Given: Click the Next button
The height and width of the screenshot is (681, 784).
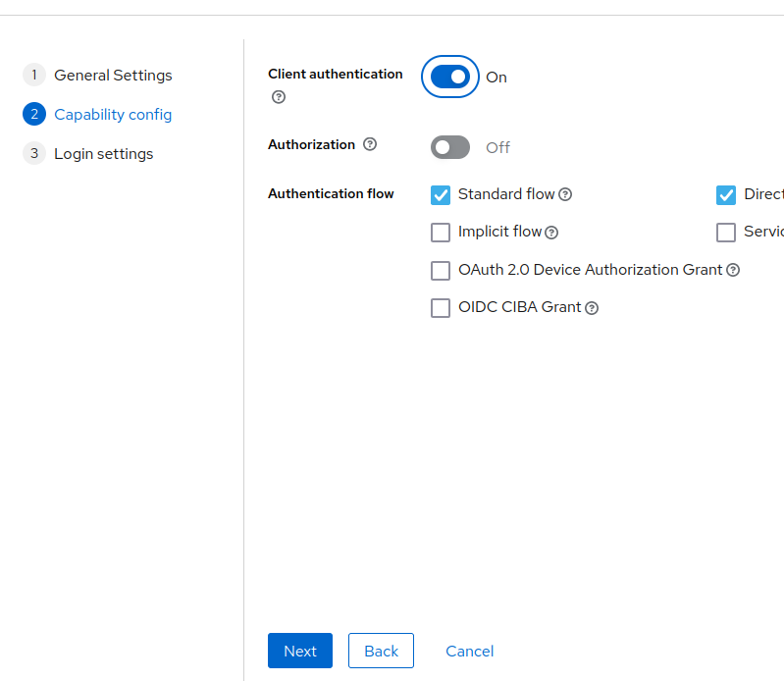Looking at the screenshot, I should (x=299, y=651).
